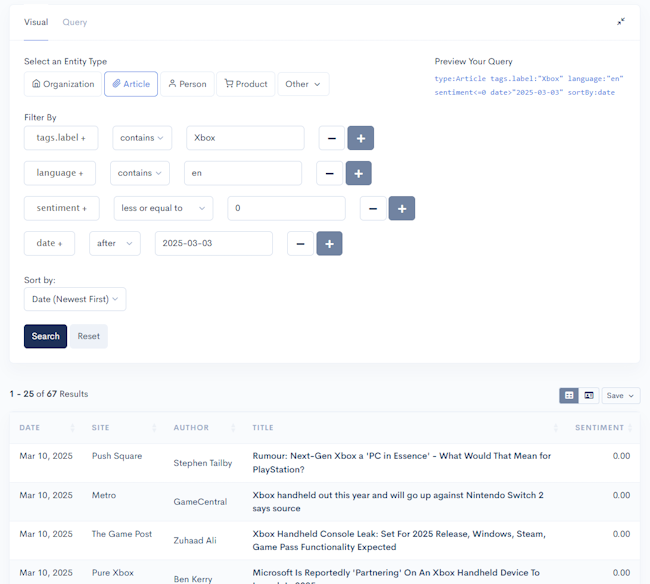Image resolution: width=650 pixels, height=584 pixels.
Task: Switch to the Query tab
Action: pos(75,22)
